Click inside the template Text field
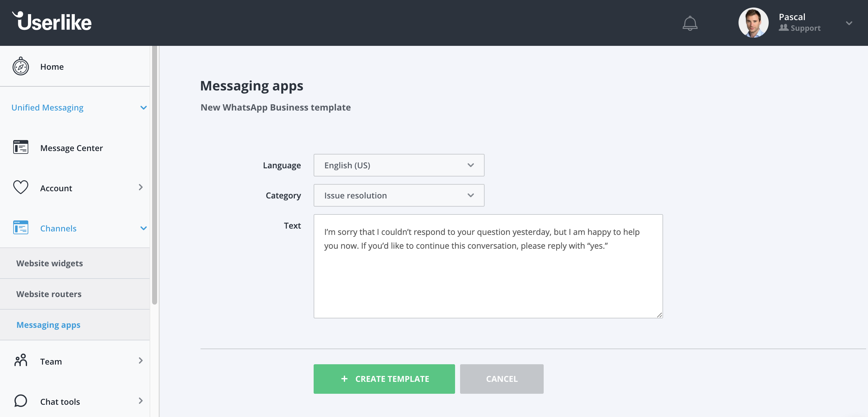The image size is (868, 417). [488, 266]
